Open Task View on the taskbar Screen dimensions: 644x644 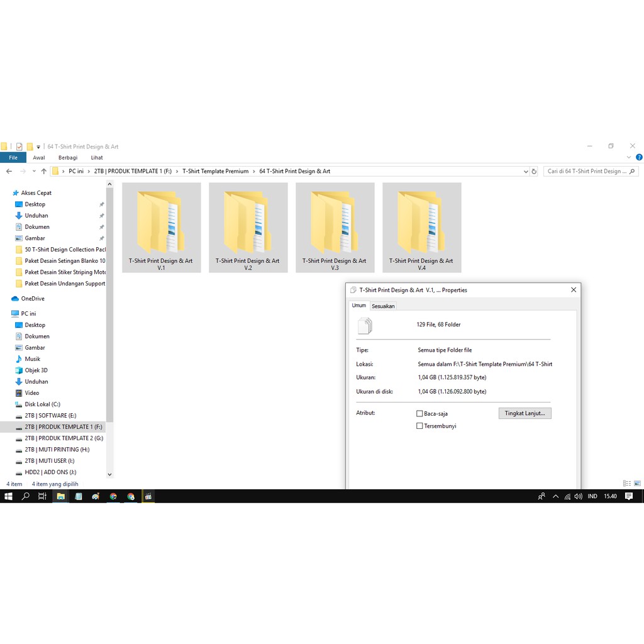coord(42,496)
